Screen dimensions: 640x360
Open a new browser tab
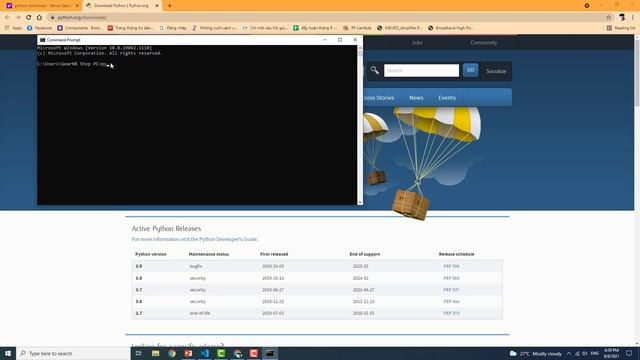169,6
